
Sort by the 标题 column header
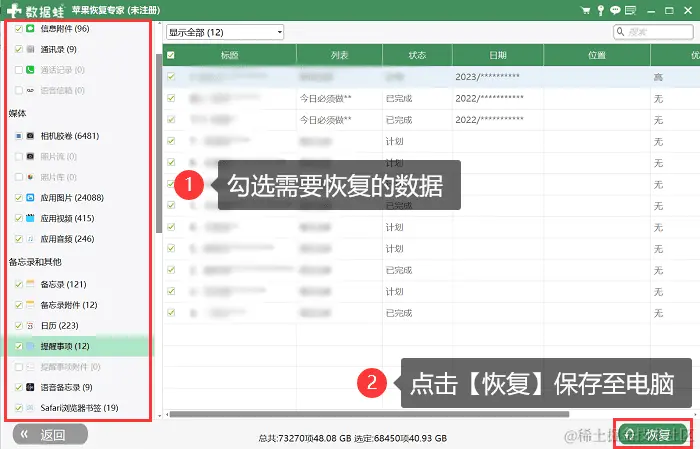pos(229,55)
